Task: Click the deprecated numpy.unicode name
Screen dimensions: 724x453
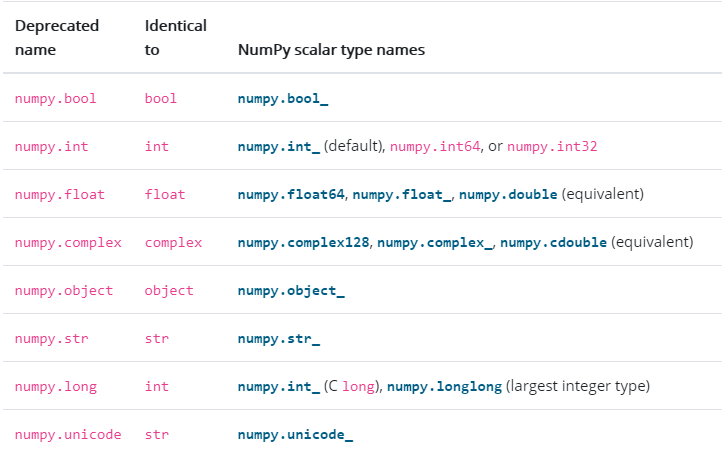Action: tap(68, 435)
